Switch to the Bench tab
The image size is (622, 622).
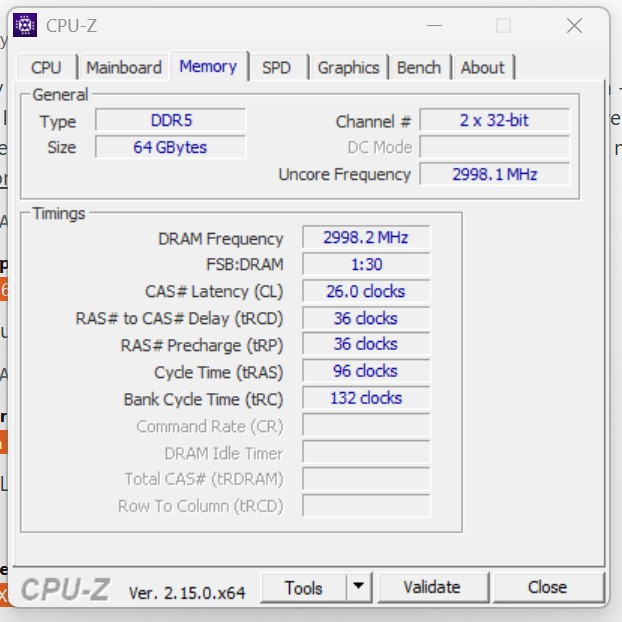[x=419, y=67]
